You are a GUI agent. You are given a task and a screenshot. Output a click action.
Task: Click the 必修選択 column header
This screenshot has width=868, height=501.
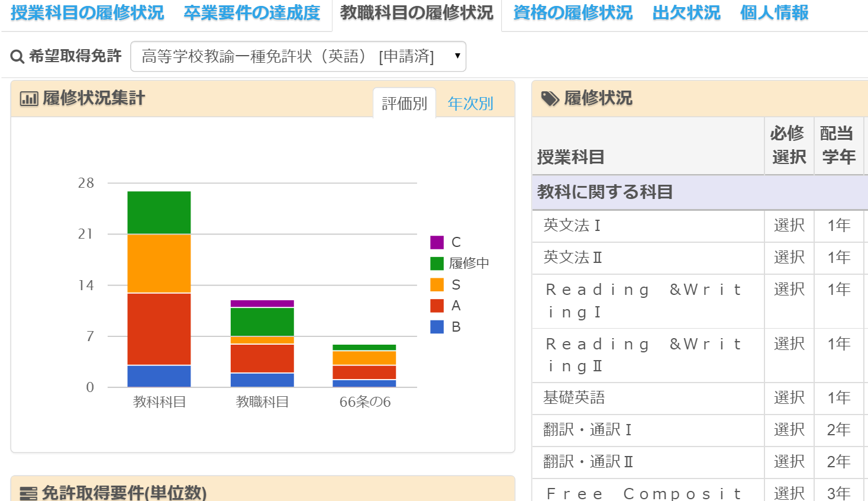click(x=789, y=145)
